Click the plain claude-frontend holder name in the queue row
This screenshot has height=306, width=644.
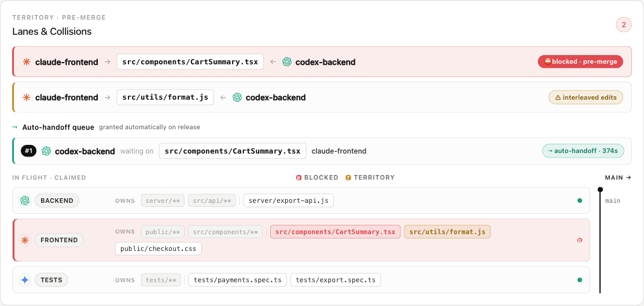(339, 151)
